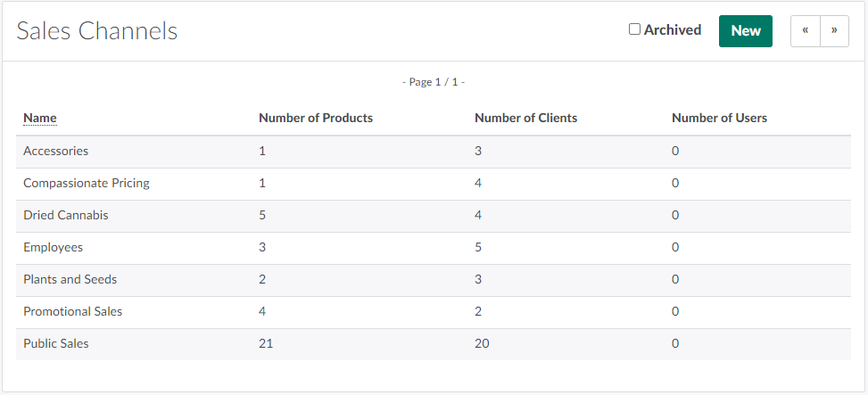Open the Public Sales channel
Viewport: 868px width, 395px height.
[55, 344]
